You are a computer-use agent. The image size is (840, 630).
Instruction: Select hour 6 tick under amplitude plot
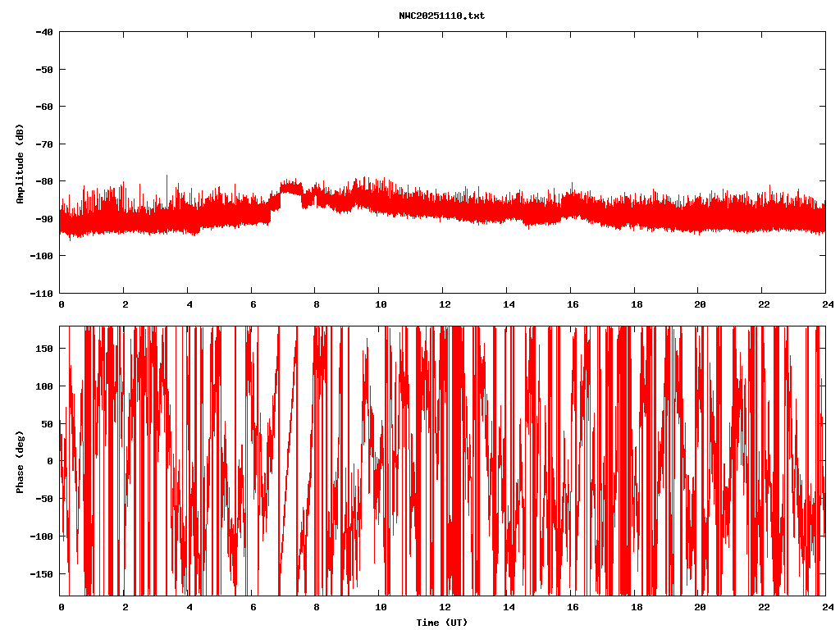[253, 304]
